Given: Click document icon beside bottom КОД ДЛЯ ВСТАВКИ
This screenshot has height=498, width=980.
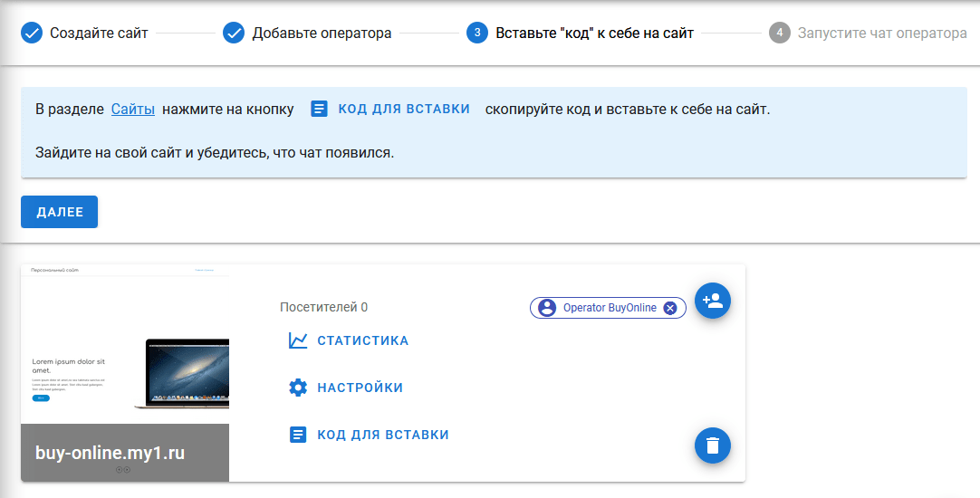Looking at the screenshot, I should (x=298, y=435).
